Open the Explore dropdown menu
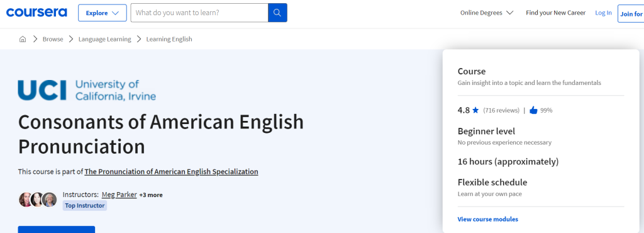The image size is (644, 233). coord(103,13)
